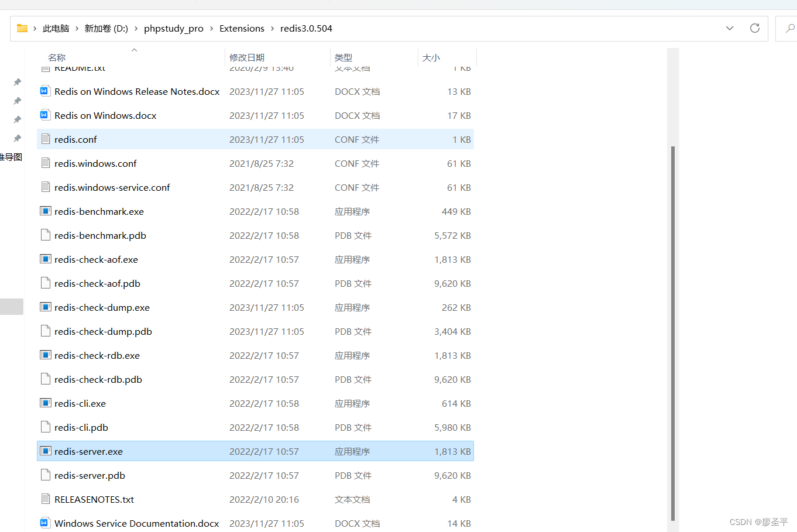Open the Word icon of Redis on Windows.docx
This screenshot has width=797, height=532.
[44, 115]
